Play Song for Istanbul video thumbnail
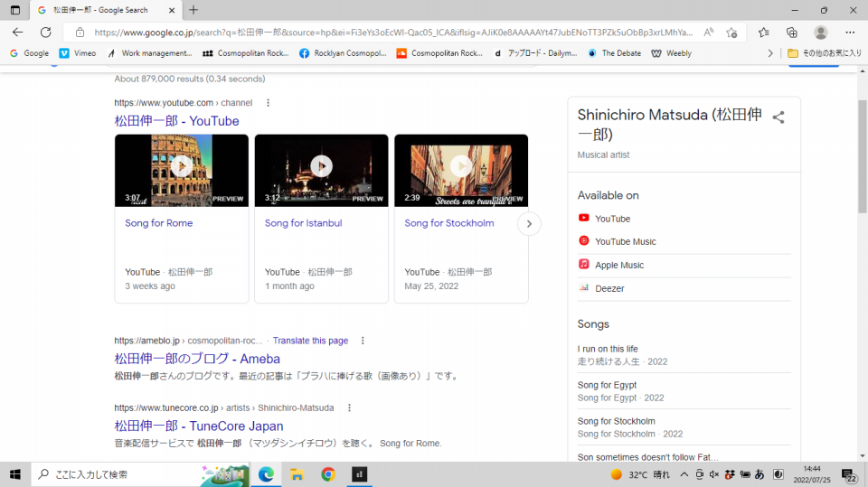The height and width of the screenshot is (487, 868). [x=321, y=171]
